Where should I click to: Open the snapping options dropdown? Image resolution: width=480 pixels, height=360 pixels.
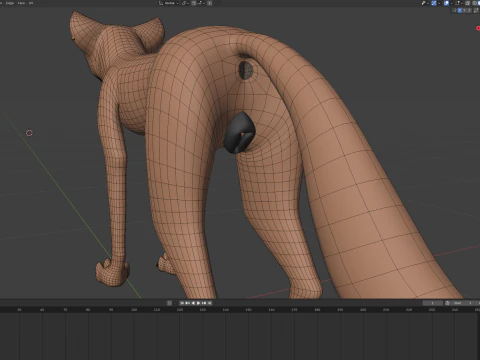(201, 3)
